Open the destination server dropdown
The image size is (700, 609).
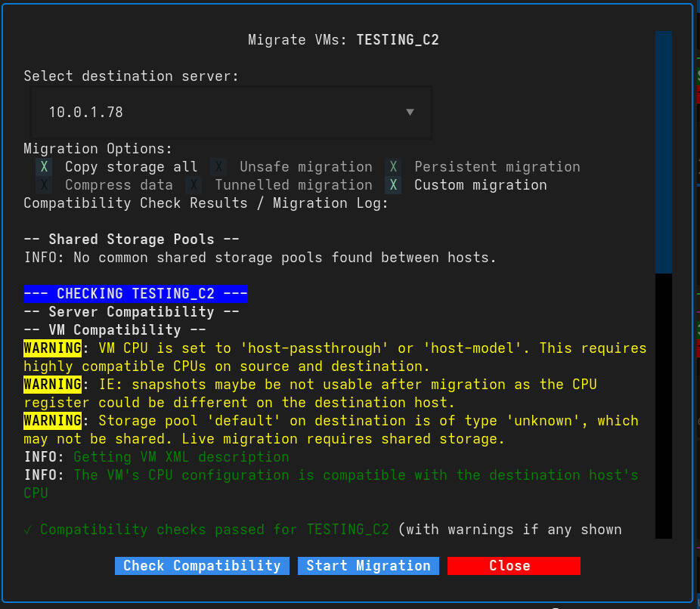click(x=231, y=112)
